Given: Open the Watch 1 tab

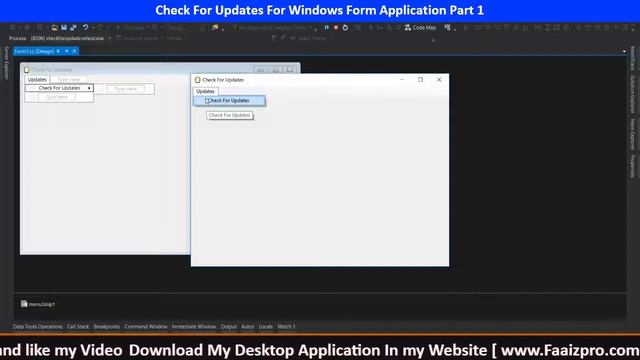Looking at the screenshot, I should (x=286, y=327).
